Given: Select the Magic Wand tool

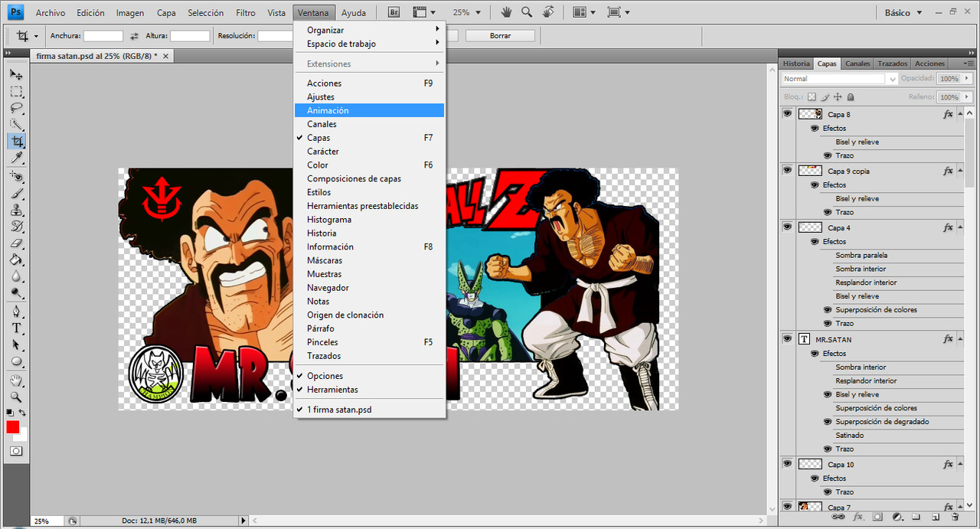Looking at the screenshot, I should click(16, 124).
